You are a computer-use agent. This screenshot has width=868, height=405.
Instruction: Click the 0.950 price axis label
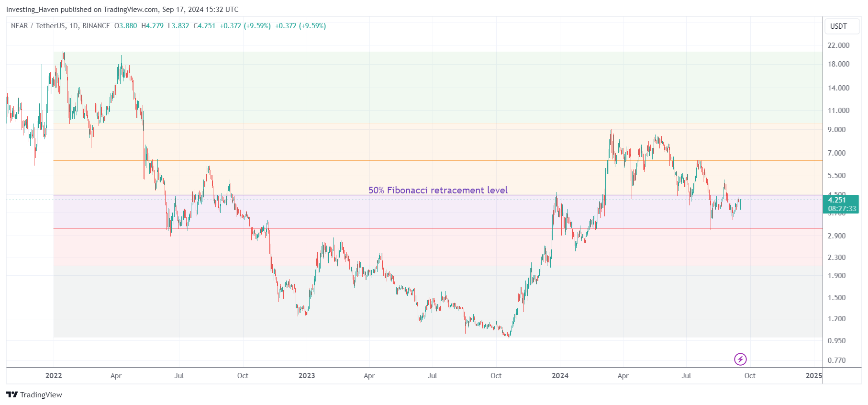pos(837,341)
